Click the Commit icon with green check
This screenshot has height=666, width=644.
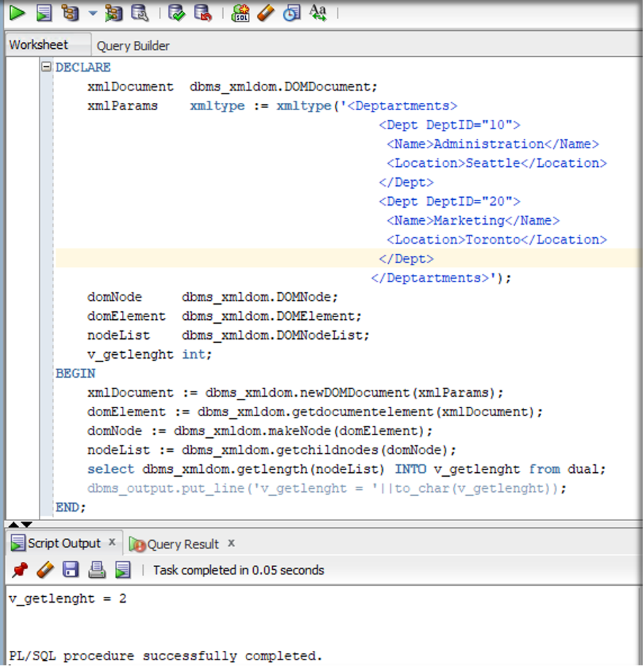click(176, 13)
